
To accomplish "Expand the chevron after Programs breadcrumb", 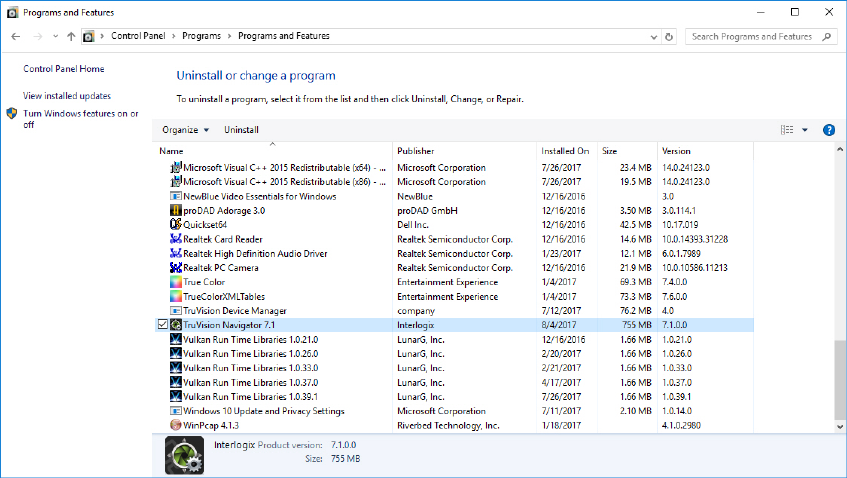I will [x=230, y=36].
